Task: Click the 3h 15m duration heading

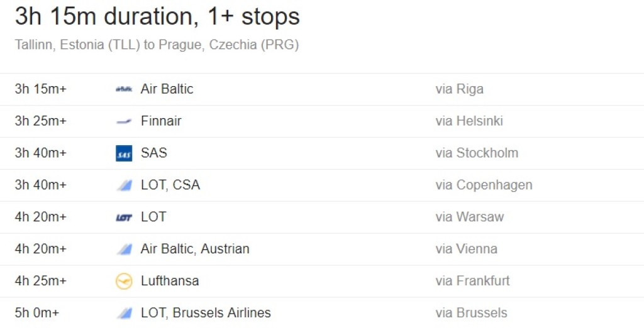Action: point(157,17)
